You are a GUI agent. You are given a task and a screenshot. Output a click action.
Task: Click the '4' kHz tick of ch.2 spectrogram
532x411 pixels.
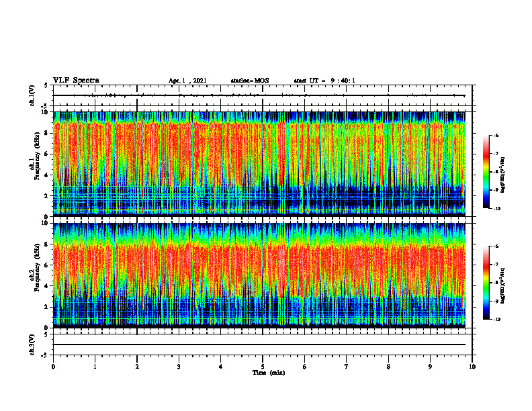click(x=46, y=286)
